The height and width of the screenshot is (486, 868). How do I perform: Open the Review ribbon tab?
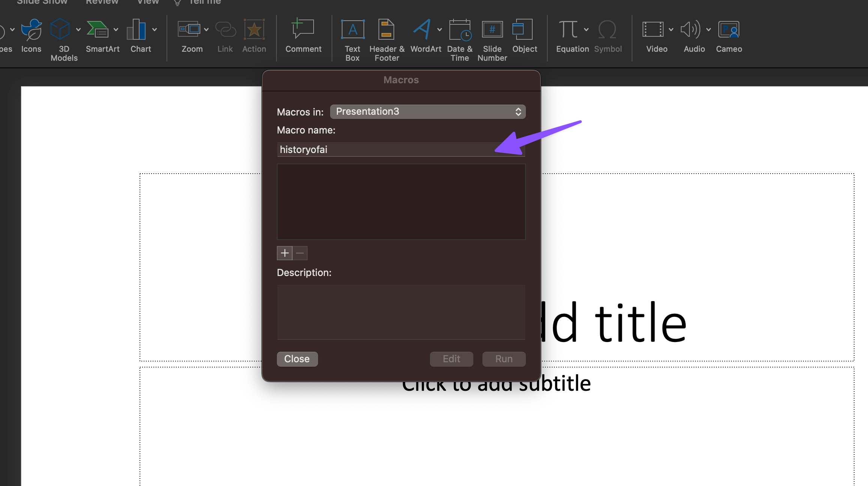click(102, 2)
